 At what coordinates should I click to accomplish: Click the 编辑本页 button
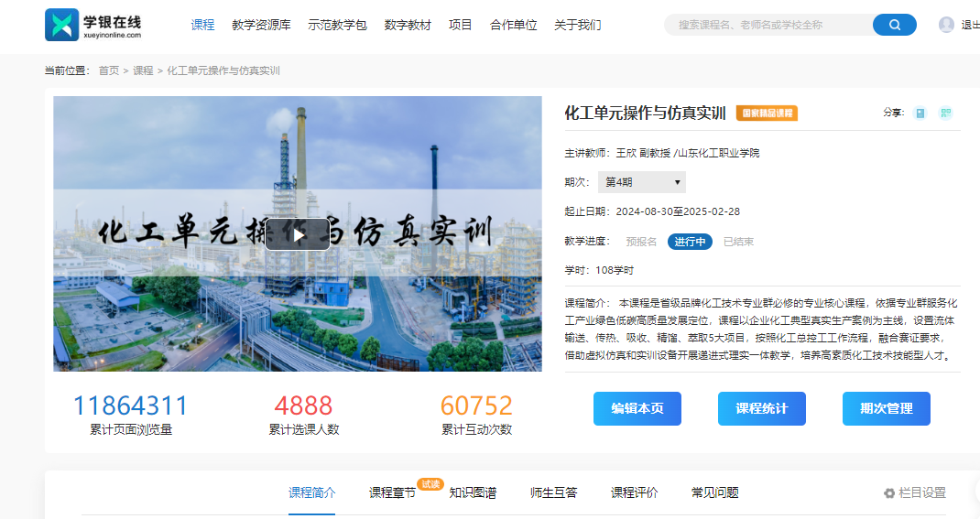(x=637, y=408)
